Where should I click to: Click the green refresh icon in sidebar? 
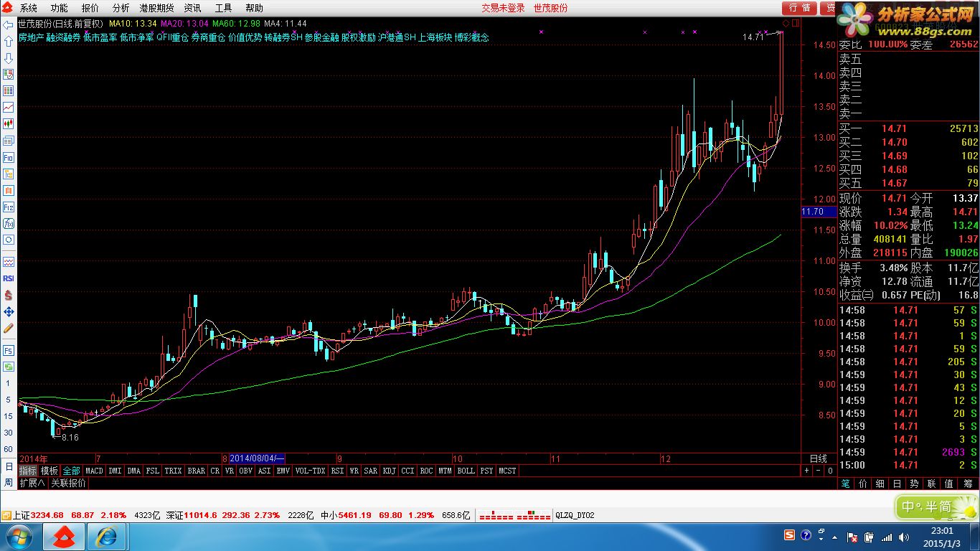[x=9, y=367]
